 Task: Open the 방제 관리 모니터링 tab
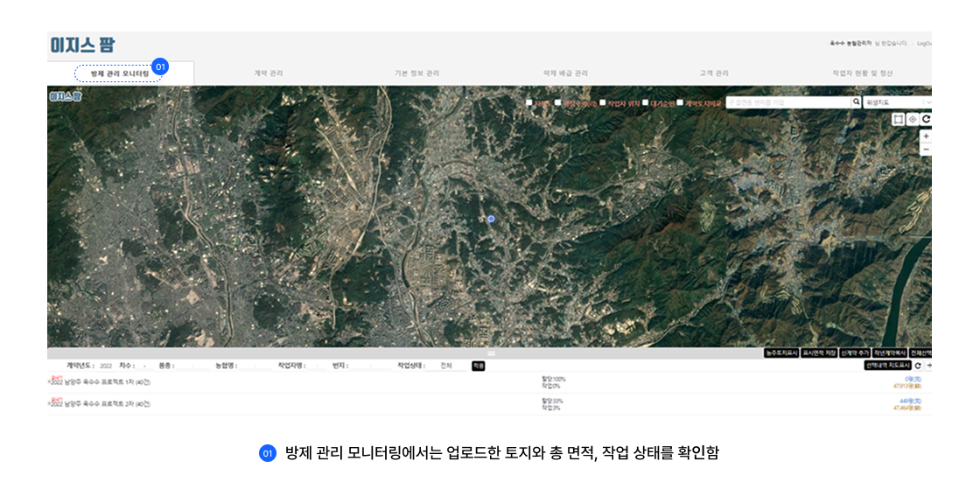120,73
